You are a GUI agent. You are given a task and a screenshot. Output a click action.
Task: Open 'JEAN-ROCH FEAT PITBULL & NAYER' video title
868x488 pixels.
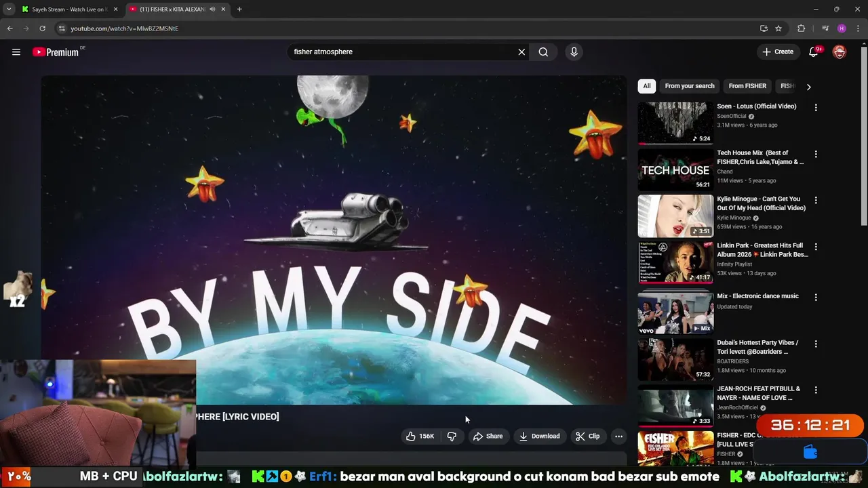(758, 393)
